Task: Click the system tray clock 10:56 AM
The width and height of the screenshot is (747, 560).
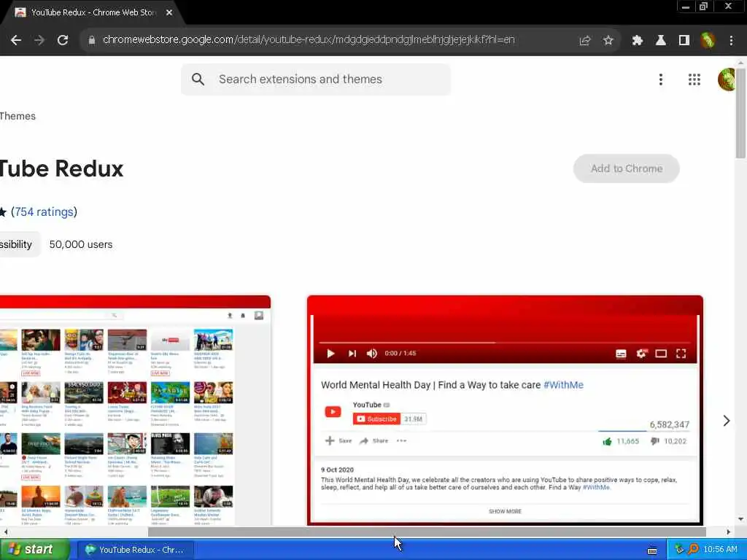Action: tap(720, 550)
